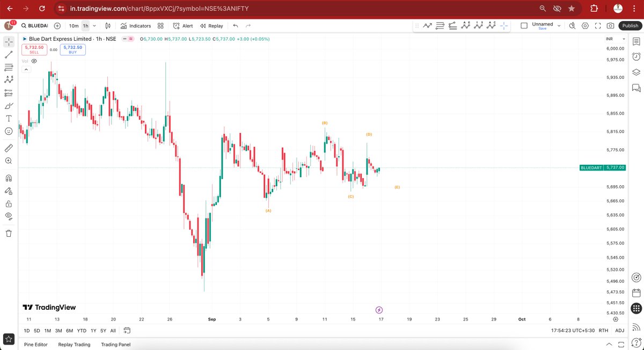The height and width of the screenshot is (350, 644).
Task: Click the SELL 5,732.50 button
Action: (x=34, y=49)
